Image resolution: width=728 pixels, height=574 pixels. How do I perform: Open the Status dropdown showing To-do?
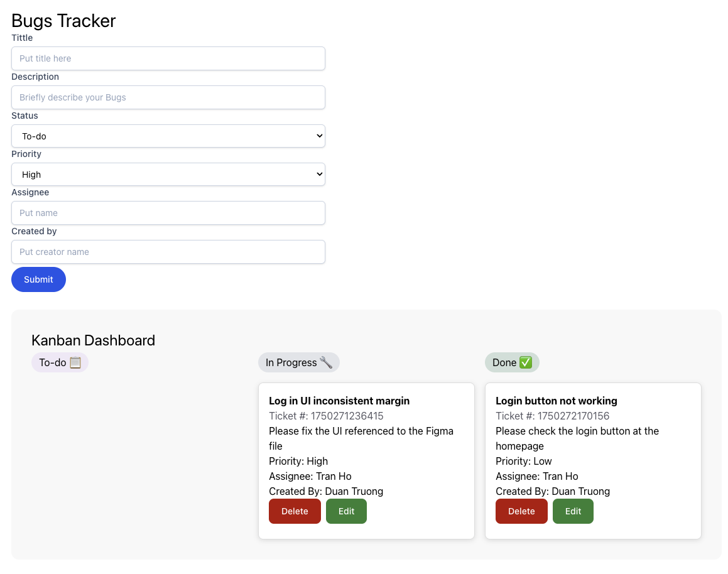(168, 136)
